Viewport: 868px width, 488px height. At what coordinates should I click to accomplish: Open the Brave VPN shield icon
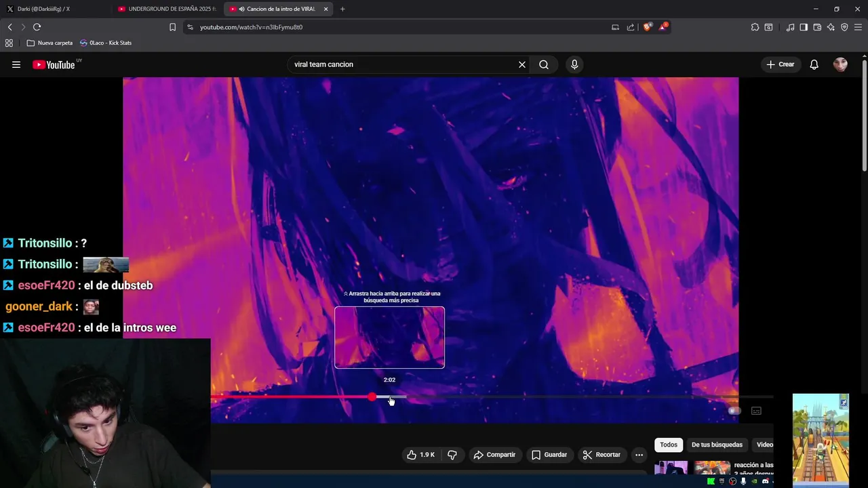pos(844,27)
